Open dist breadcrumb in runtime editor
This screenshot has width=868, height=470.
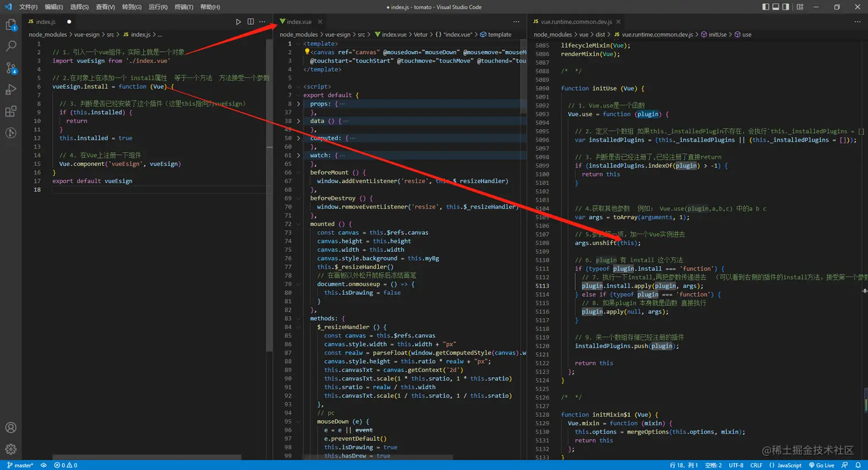(x=600, y=34)
